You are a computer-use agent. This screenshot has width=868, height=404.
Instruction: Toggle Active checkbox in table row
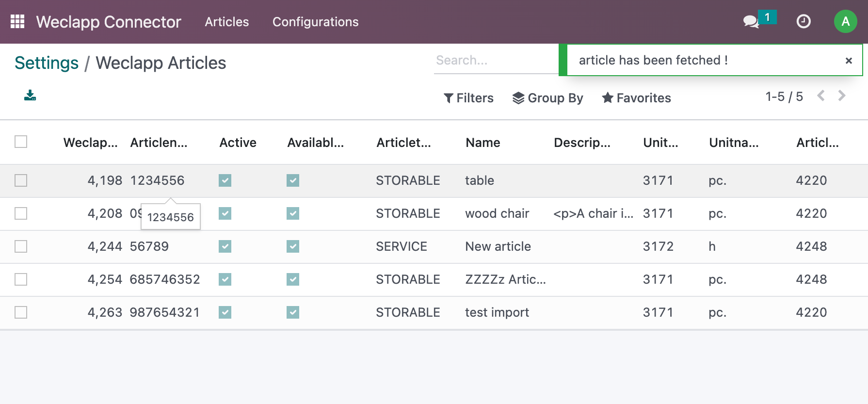pos(225,180)
